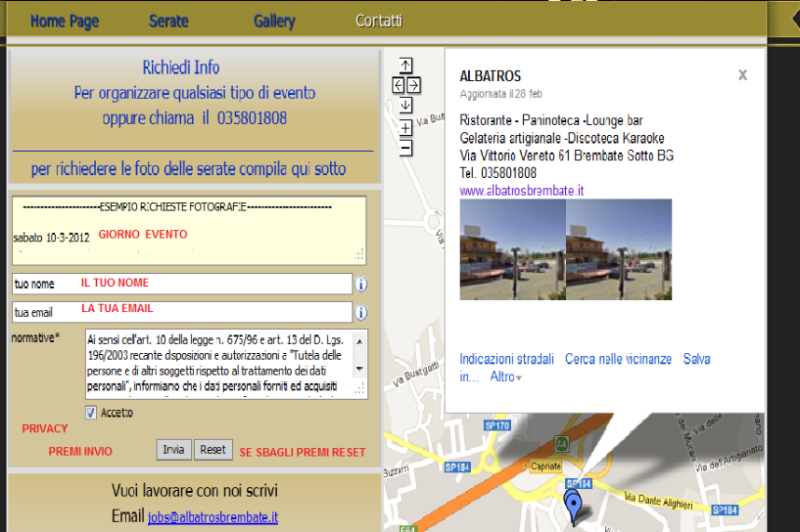Click the Salva in... link
This screenshot has height=532, width=800.
[697, 359]
